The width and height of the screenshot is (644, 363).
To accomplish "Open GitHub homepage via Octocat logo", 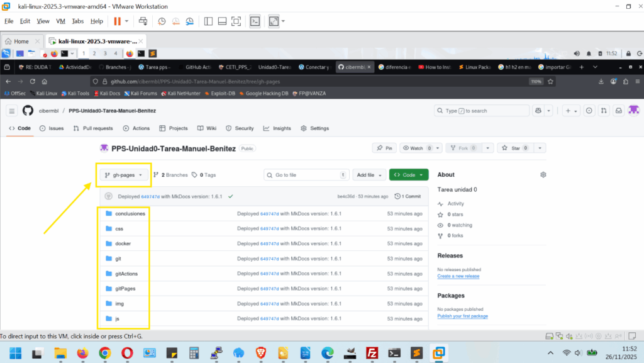I will click(28, 111).
